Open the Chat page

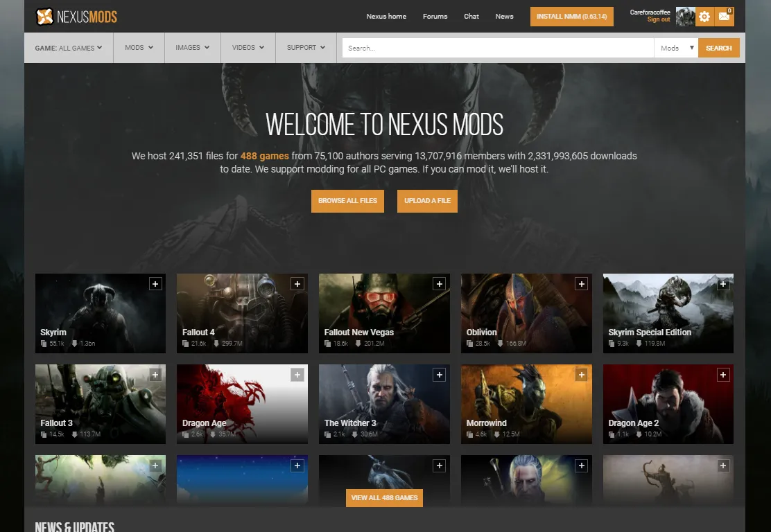[471, 16]
